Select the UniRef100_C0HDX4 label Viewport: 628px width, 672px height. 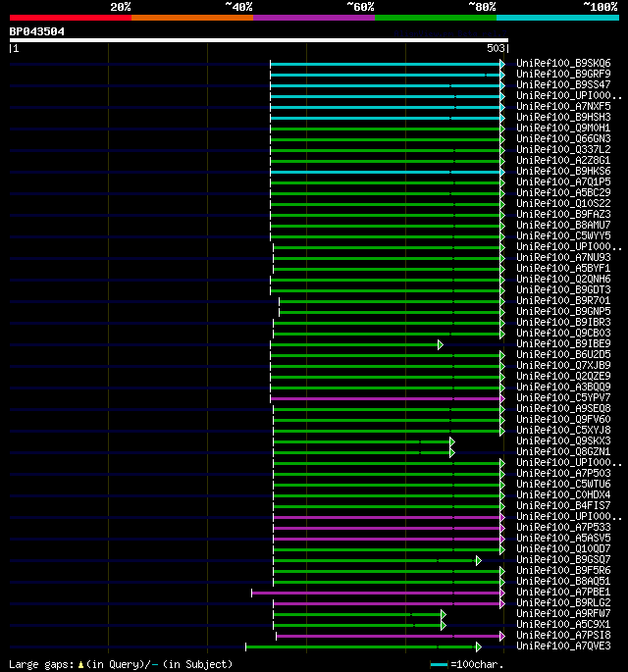(563, 494)
